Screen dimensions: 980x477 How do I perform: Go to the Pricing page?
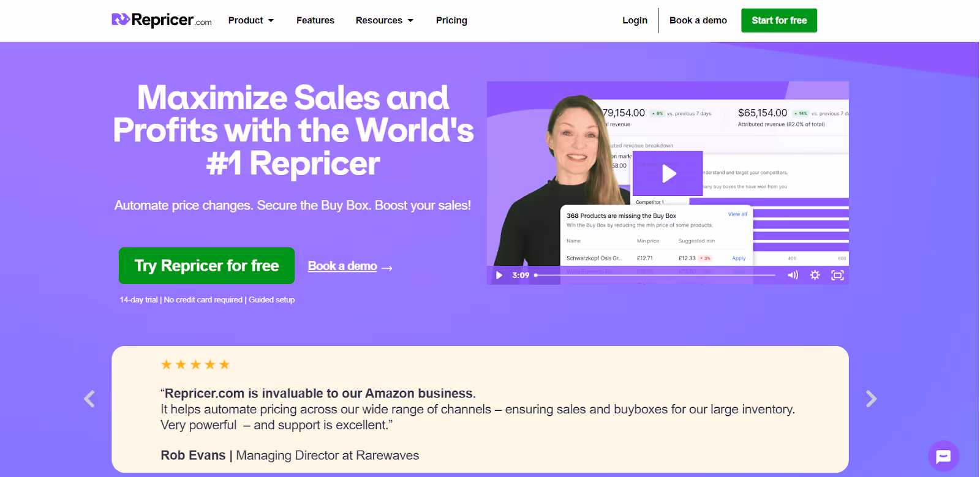(451, 20)
